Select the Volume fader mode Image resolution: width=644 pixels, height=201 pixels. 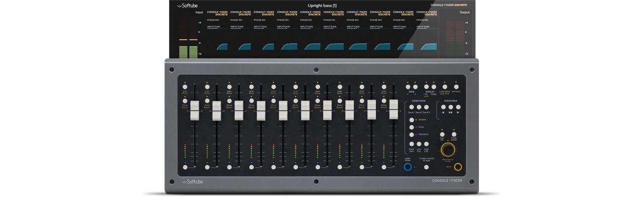tap(412, 120)
